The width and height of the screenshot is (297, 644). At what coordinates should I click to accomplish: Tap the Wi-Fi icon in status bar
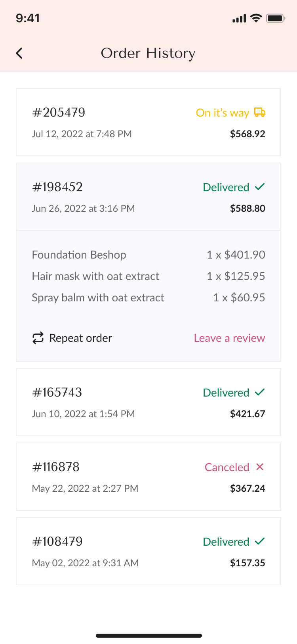pos(257,18)
